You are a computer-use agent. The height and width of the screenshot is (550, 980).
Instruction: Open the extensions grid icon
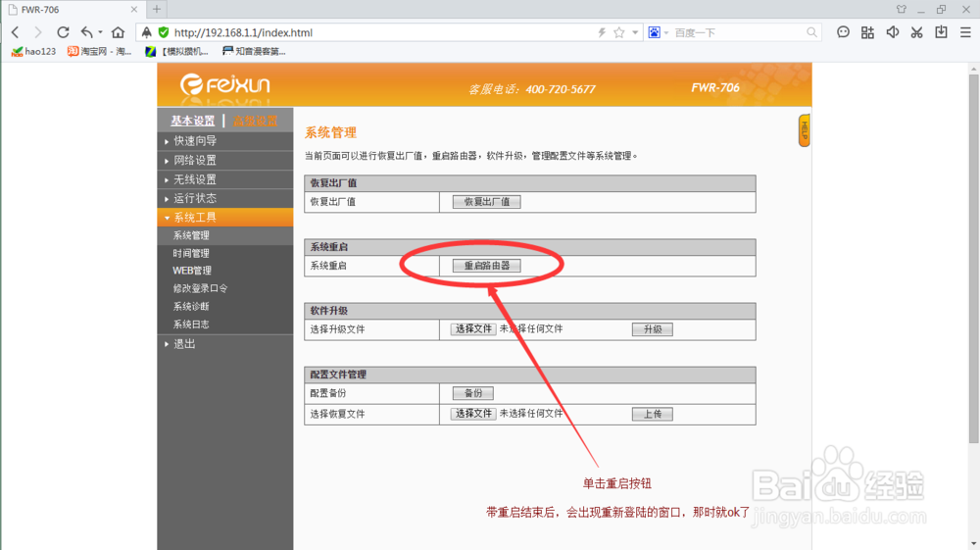pyautogui.click(x=867, y=32)
